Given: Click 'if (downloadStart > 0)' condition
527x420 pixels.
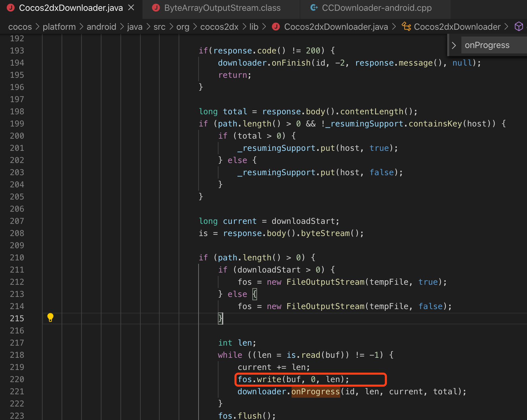Looking at the screenshot, I should pyautogui.click(x=276, y=270).
